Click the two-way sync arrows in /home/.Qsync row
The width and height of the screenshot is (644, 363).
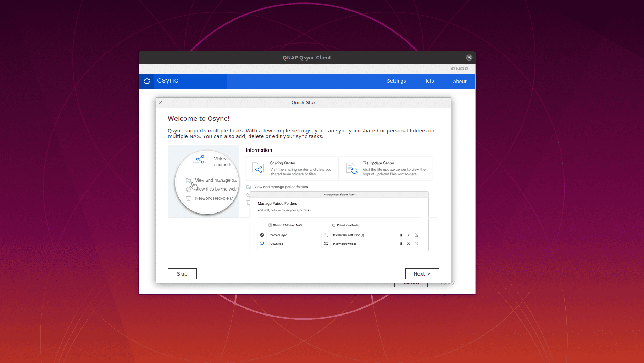(326, 235)
